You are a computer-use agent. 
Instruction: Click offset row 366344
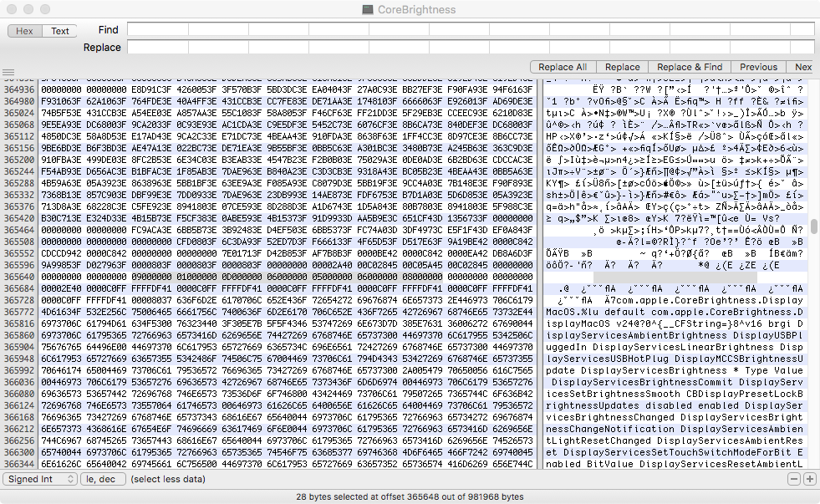coord(19,464)
